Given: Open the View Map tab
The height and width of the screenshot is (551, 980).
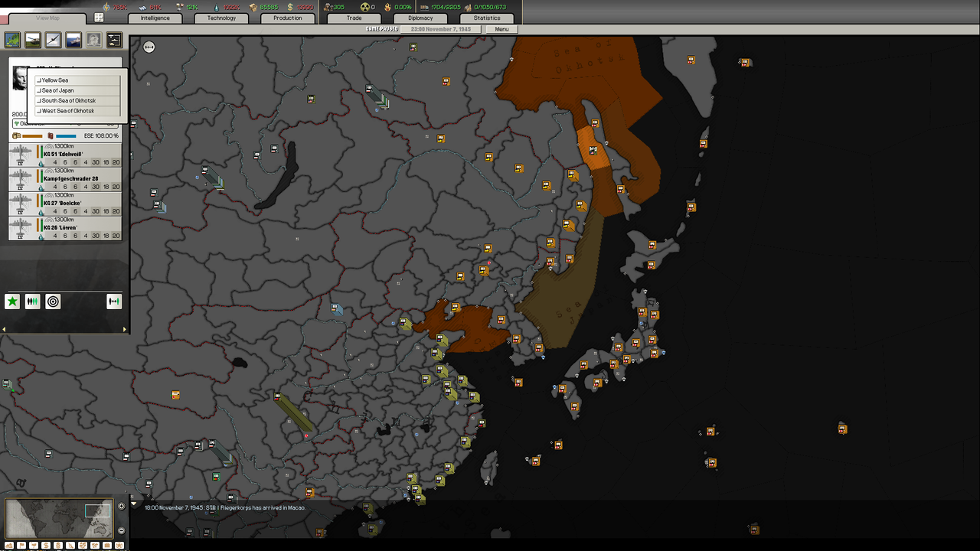Looking at the screenshot, I should (x=48, y=18).
